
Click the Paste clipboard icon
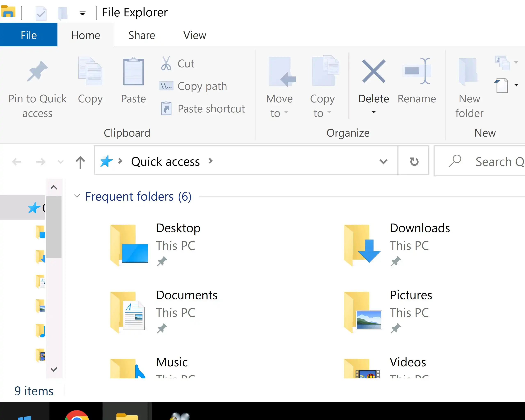(x=133, y=72)
